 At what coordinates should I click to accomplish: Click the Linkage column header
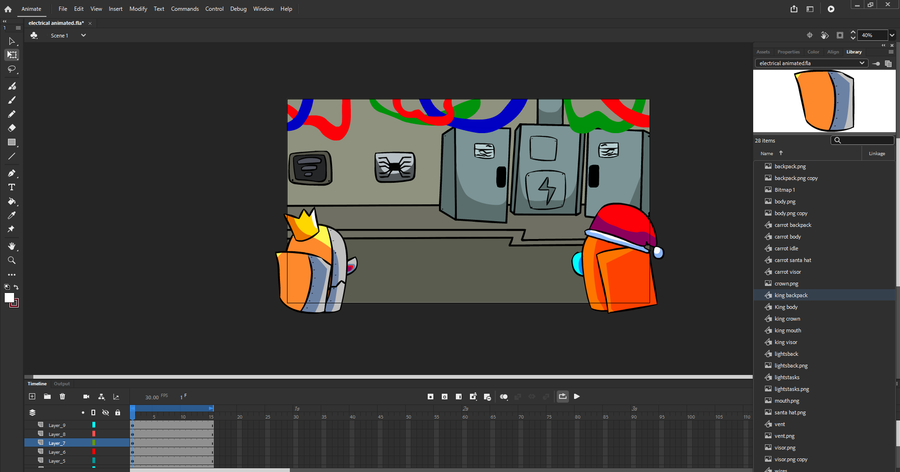(876, 153)
